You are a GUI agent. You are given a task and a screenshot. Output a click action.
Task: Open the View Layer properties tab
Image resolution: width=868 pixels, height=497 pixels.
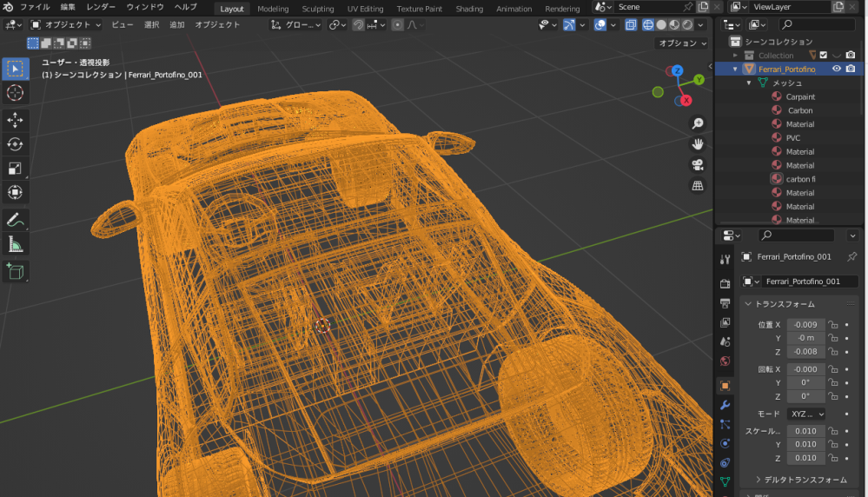(x=725, y=322)
